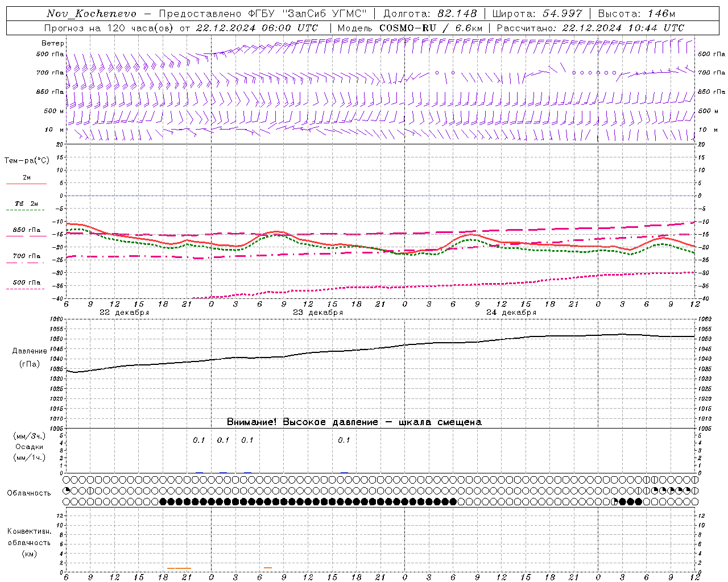728x582 pixels.
Task: Click the dashed line under 'Td 2м' legend
Action: point(25,210)
